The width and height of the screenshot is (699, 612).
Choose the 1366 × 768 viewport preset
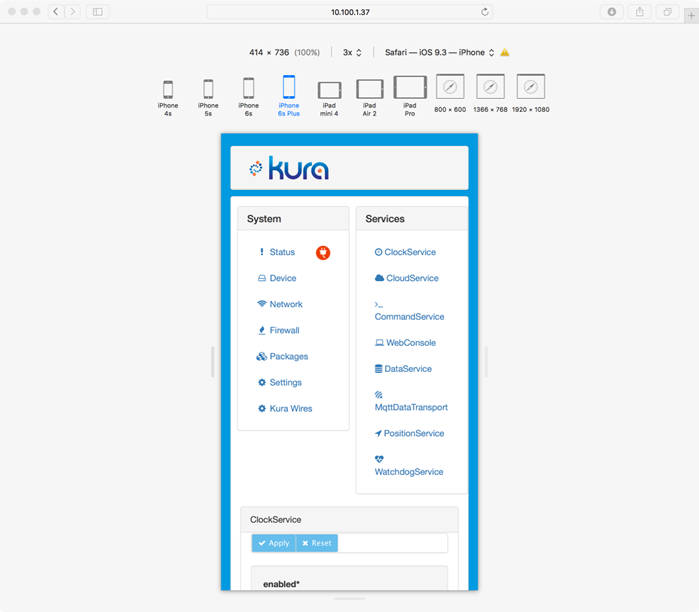[x=490, y=94]
